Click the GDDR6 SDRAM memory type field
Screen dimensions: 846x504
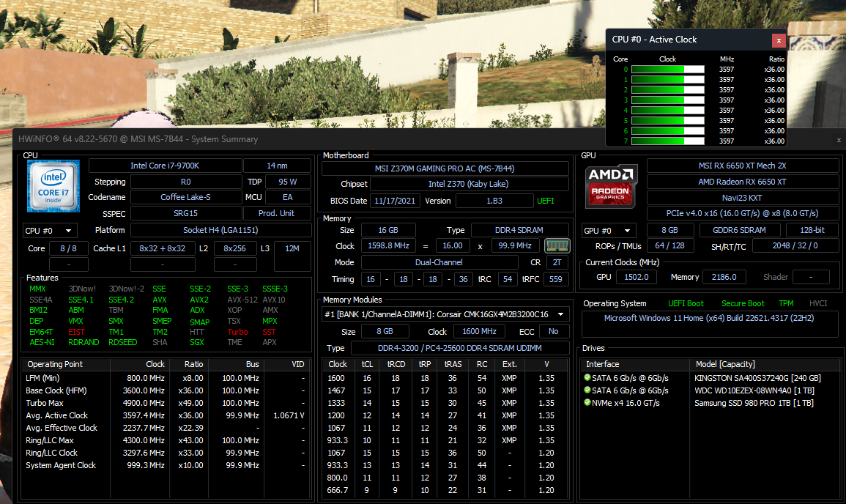tap(739, 230)
